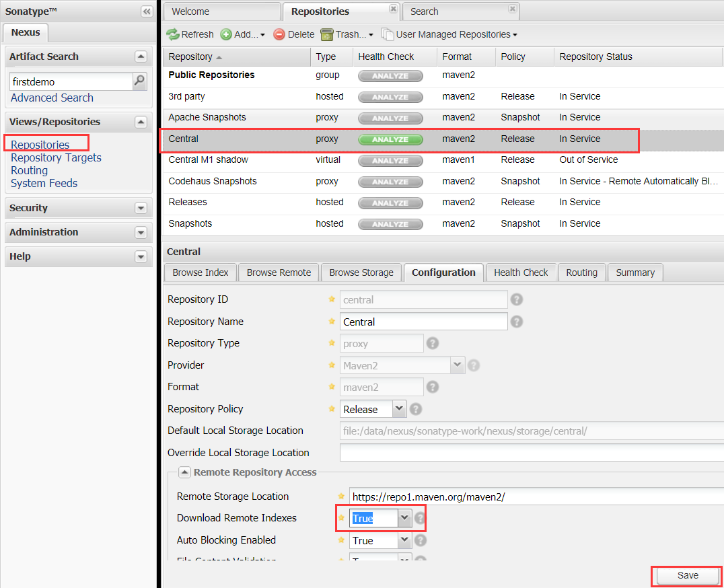
Task: Click the Override Local Storage Location field
Action: pyautogui.click(x=532, y=453)
